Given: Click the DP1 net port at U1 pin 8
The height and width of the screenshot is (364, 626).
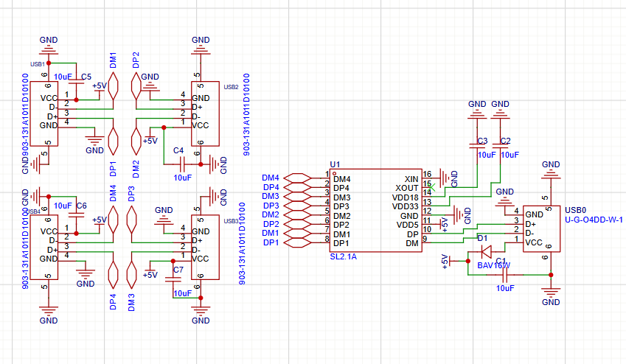Looking at the screenshot, I should [299, 242].
